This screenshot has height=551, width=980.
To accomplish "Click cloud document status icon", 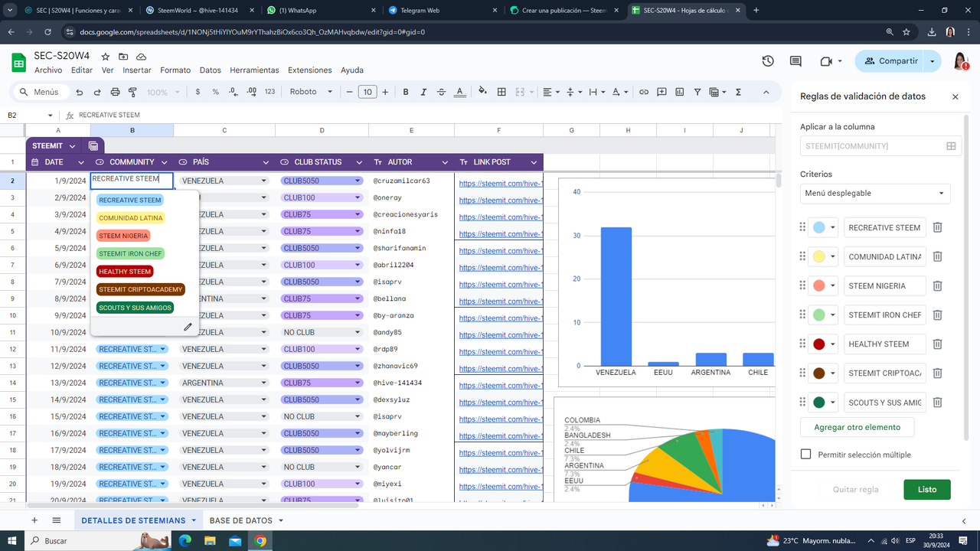I will pyautogui.click(x=142, y=57).
